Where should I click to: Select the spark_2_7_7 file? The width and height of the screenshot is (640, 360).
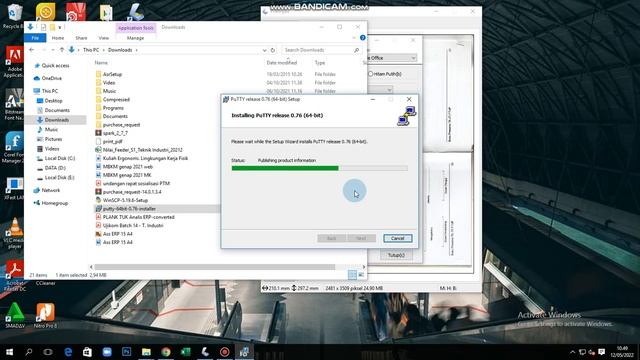pos(115,133)
